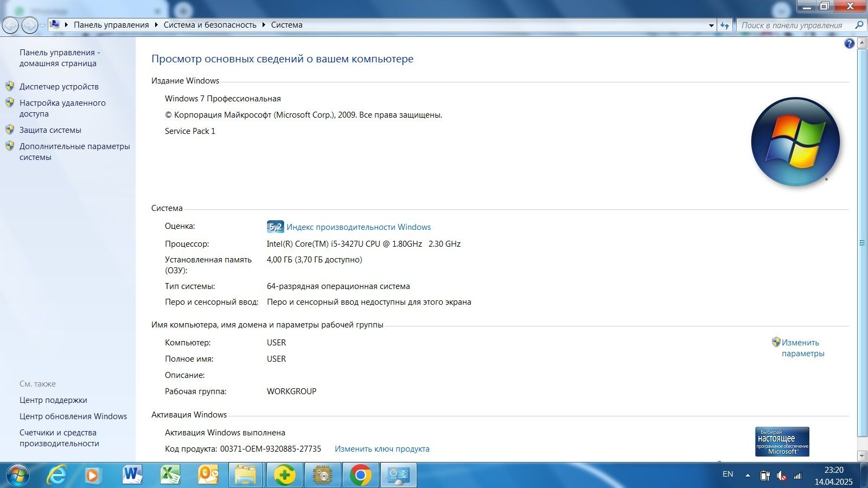The width and height of the screenshot is (868, 488).
Task: Click 'Изменить параметры' link
Action: [803, 348]
